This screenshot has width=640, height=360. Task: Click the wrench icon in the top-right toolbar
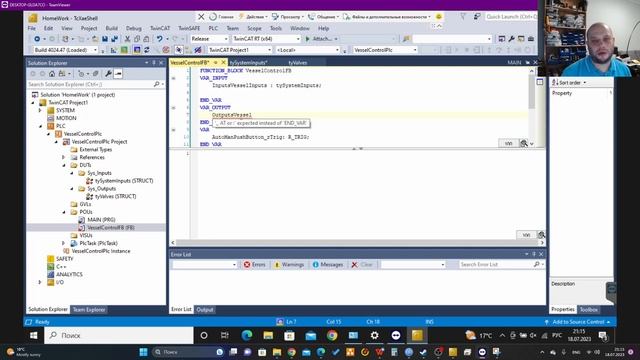click(511, 39)
